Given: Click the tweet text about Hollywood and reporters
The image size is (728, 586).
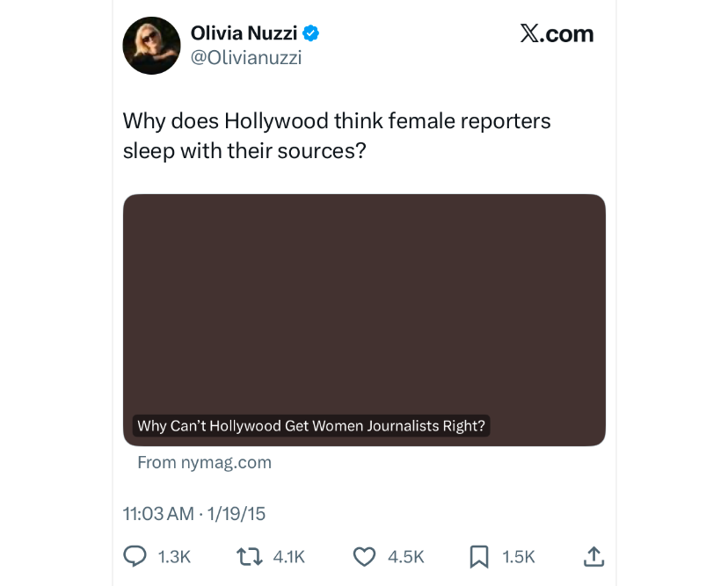Looking at the screenshot, I should point(336,135).
